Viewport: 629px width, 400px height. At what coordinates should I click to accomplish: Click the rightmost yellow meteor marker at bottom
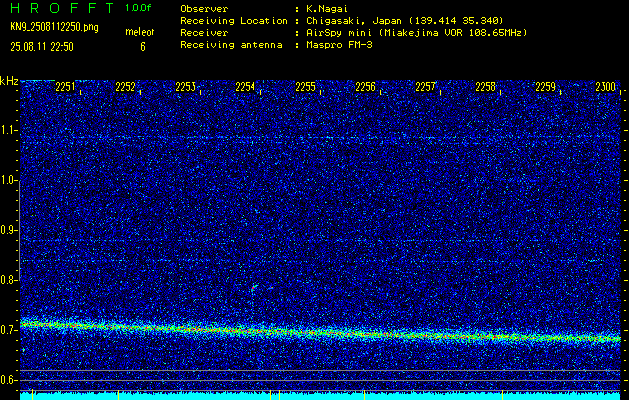[x=502, y=394]
